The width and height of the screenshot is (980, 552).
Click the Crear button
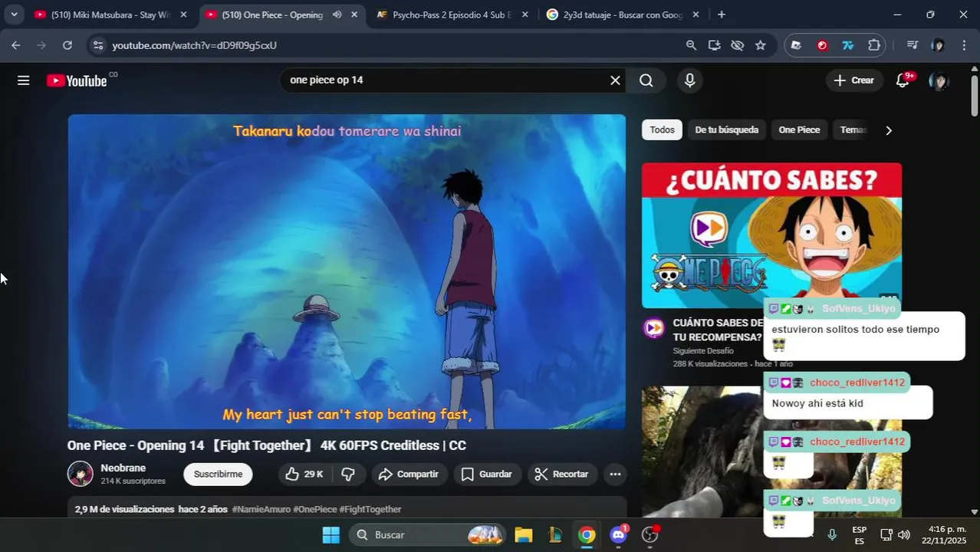[853, 80]
